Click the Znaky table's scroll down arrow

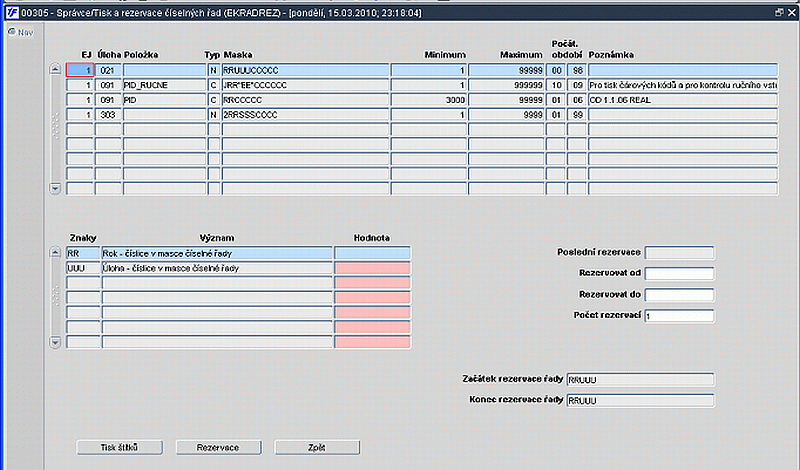[55, 342]
